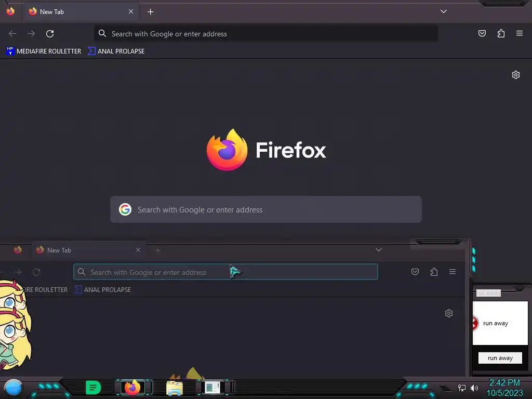The width and height of the screenshot is (532, 399).
Task: Click the Firefox taskbar button
Action: pyautogui.click(x=132, y=387)
